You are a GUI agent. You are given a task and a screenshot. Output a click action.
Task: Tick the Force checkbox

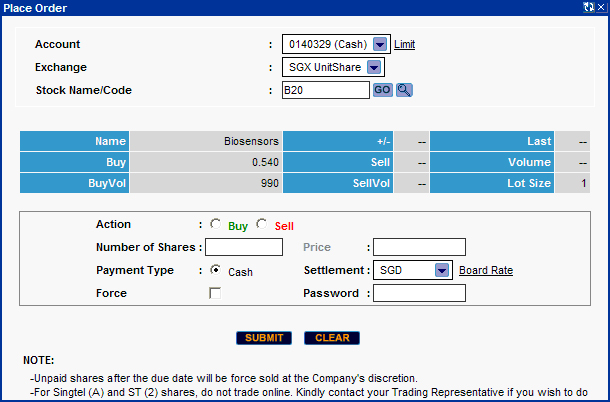coord(215,293)
